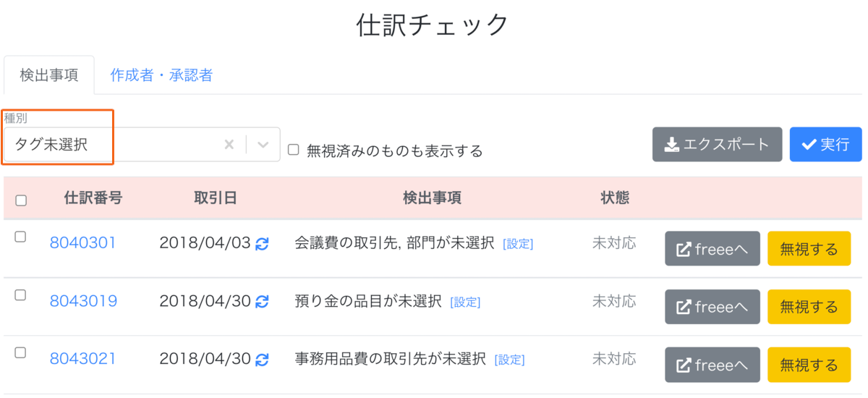The width and height of the screenshot is (868, 398).
Task: Open entry 8040301 in freee
Action: pyautogui.click(x=712, y=249)
